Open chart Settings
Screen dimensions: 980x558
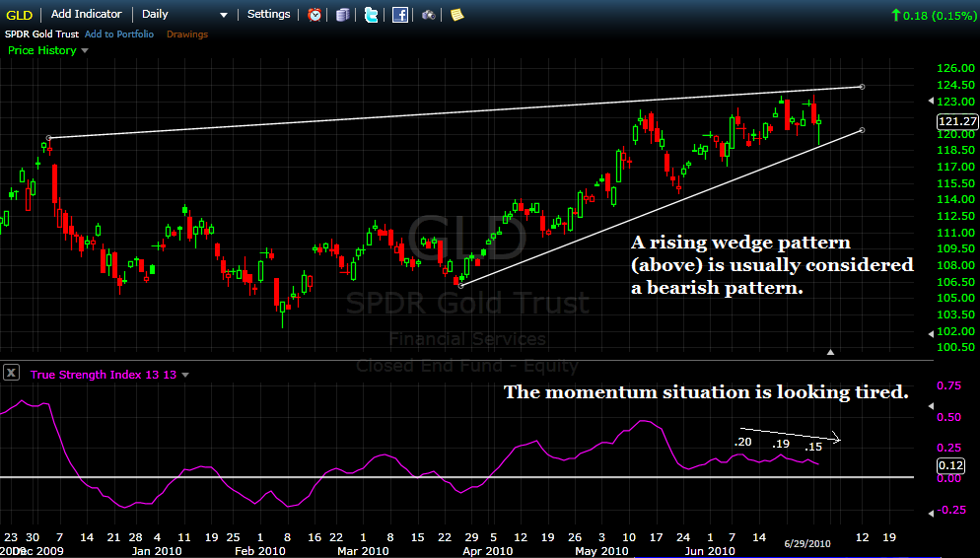(269, 14)
